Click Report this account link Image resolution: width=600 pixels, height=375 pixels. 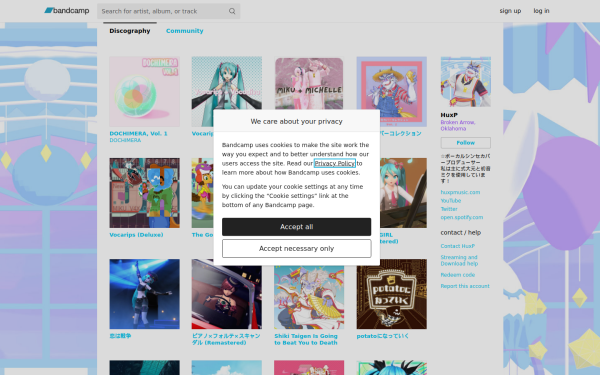point(465,286)
